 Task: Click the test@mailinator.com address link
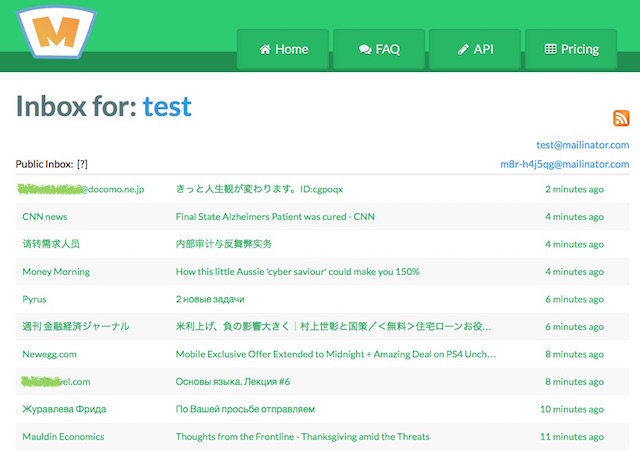click(582, 145)
